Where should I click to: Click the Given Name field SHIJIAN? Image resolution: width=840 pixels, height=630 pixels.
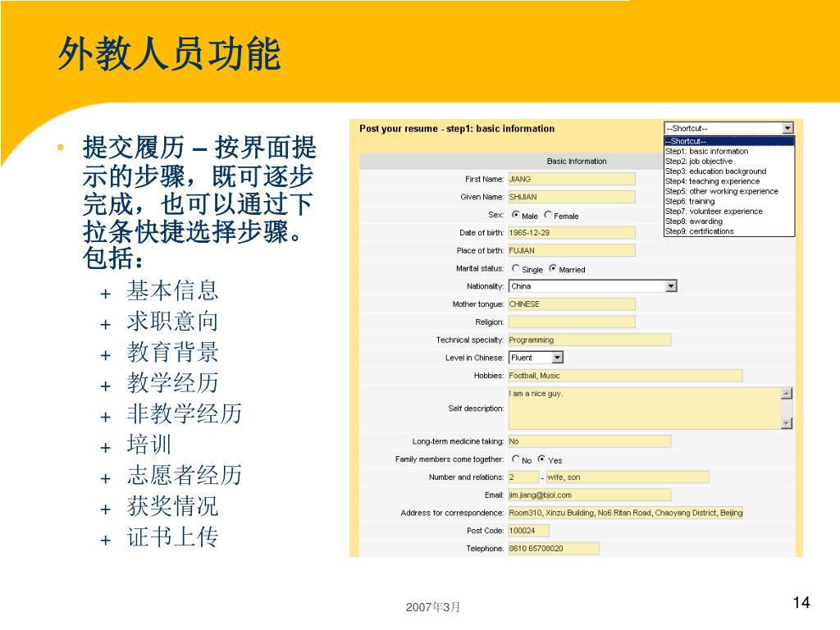(x=572, y=197)
